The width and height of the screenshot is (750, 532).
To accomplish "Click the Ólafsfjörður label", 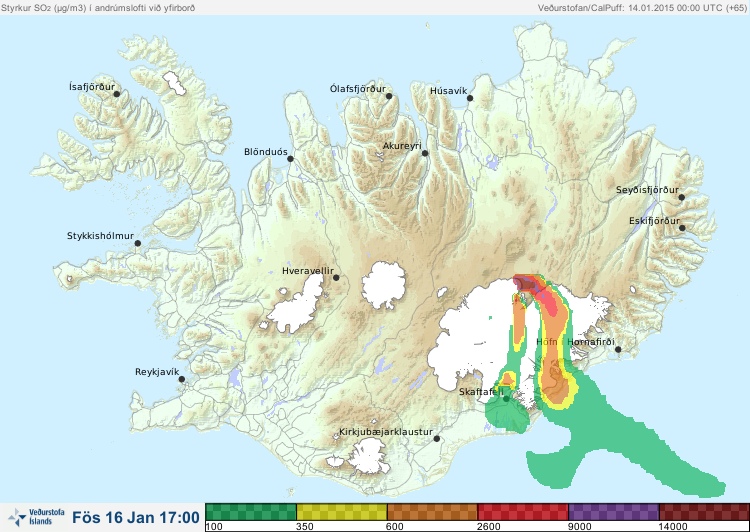I will [358, 89].
